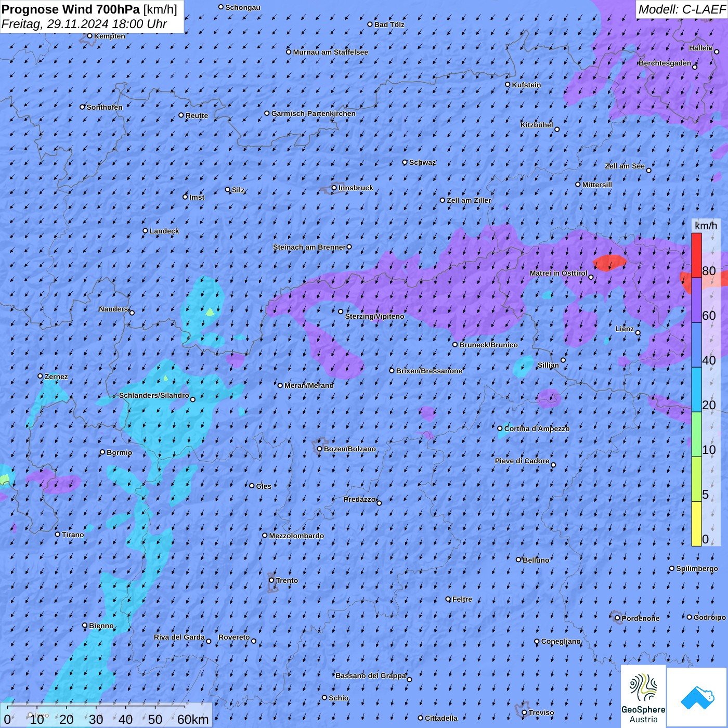728x728 pixels.
Task: Click the red wind maximum near Matrei
Action: tap(610, 262)
